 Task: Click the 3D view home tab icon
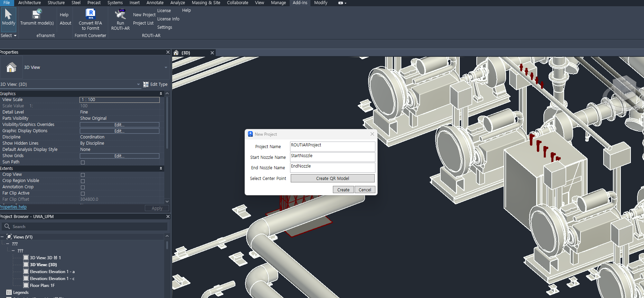(x=176, y=53)
